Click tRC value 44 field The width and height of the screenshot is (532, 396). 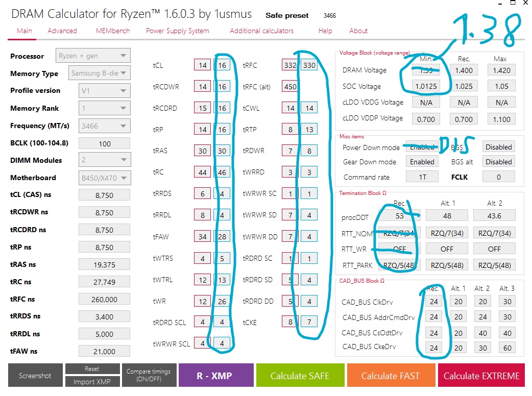[203, 172]
